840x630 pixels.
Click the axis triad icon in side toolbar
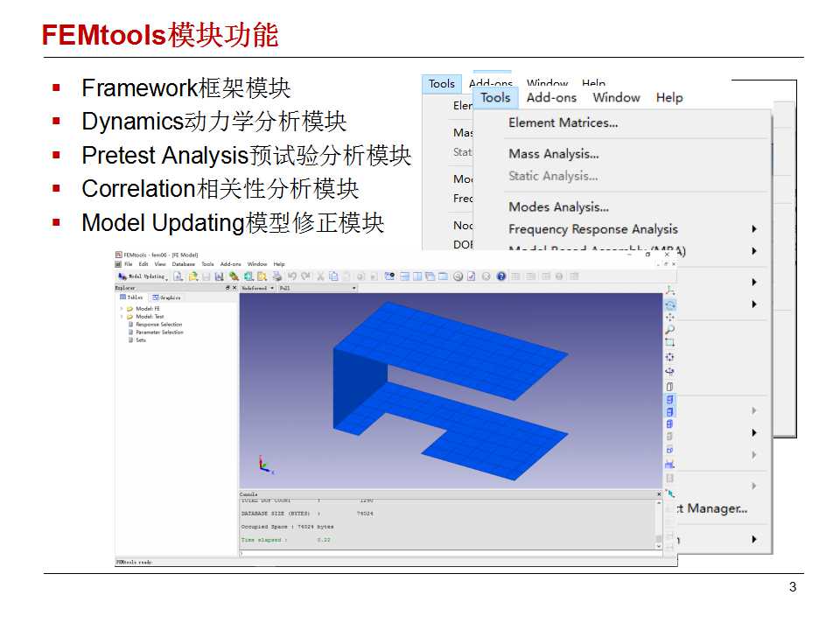[670, 290]
